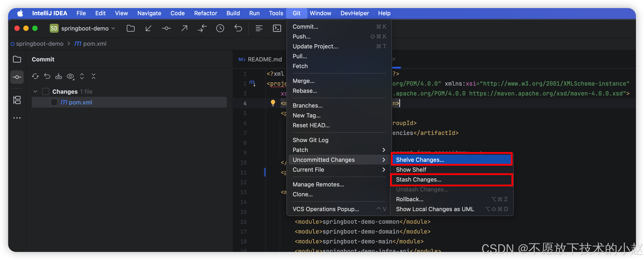Image resolution: width=644 pixels, height=260 pixels.
Task: Select Stash Changes... menu item
Action: click(x=451, y=179)
